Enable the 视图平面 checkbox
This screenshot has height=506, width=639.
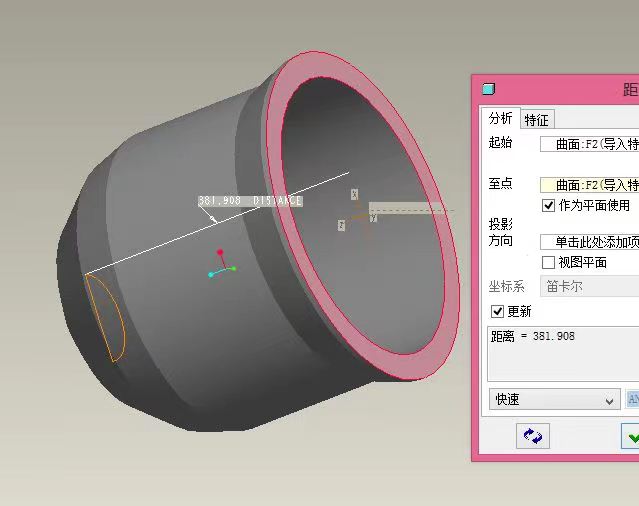click(x=548, y=262)
